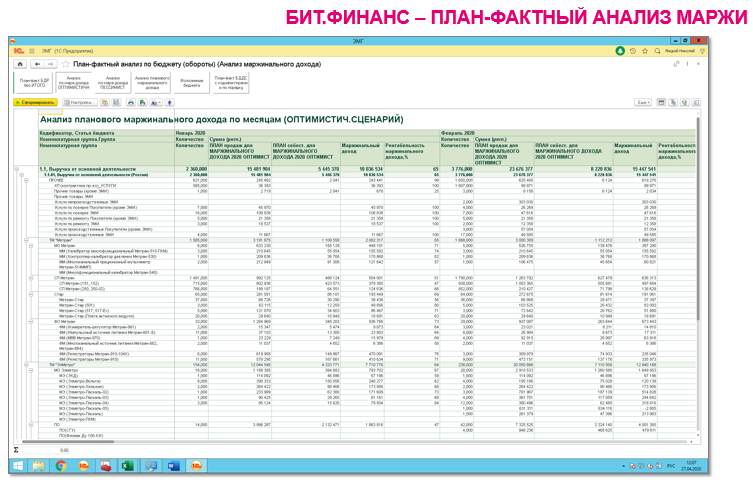
Task: Click the user name Андрей Николай
Action: coord(680,51)
